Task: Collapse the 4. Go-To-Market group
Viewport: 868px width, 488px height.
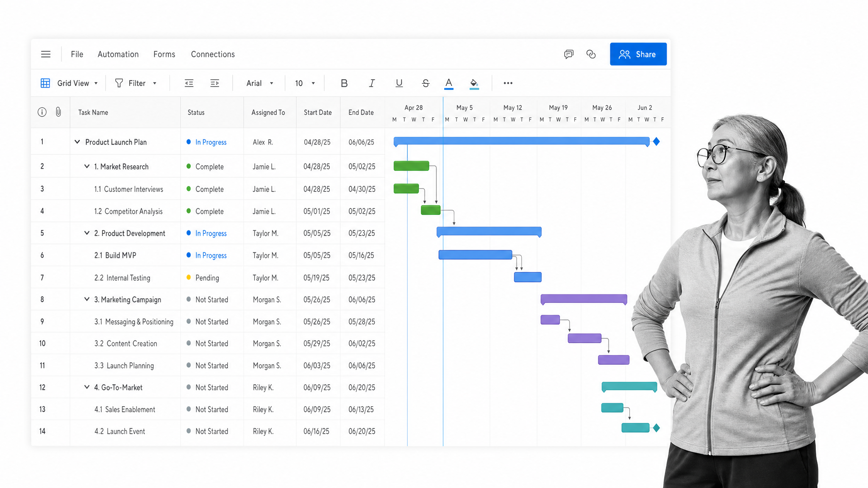Action: click(x=87, y=387)
